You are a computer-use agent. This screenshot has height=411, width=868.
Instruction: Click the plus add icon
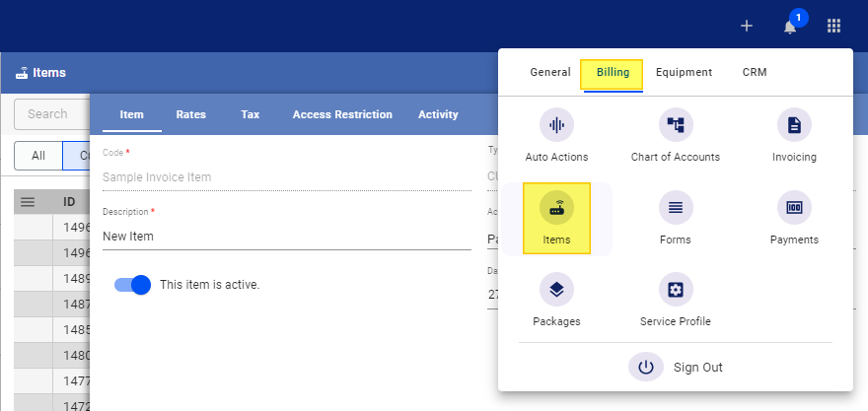[x=747, y=26]
